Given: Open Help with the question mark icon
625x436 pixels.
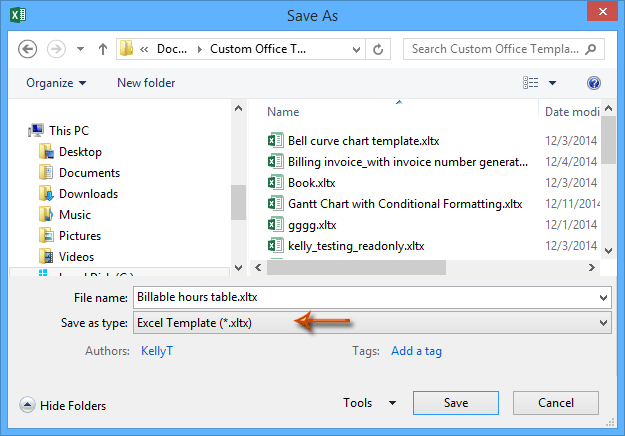Looking at the screenshot, I should click(594, 83).
